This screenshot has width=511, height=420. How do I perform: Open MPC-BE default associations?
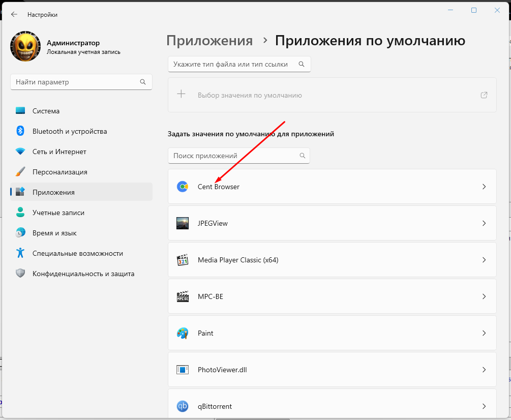click(332, 296)
